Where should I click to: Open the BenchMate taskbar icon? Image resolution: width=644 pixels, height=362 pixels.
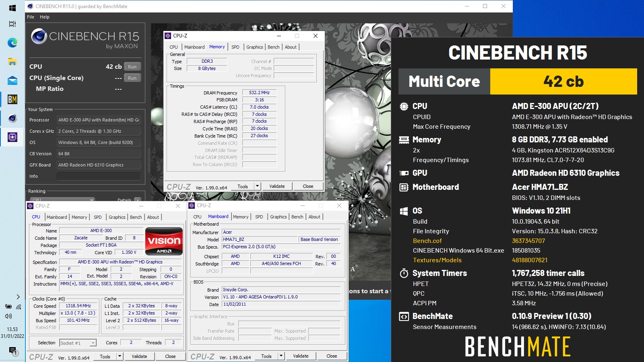click(x=12, y=99)
